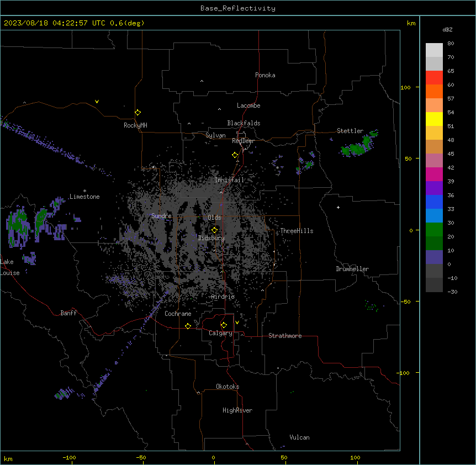Select the red swatch in dBZ legend
This screenshot has width=476, height=465.
(434, 77)
